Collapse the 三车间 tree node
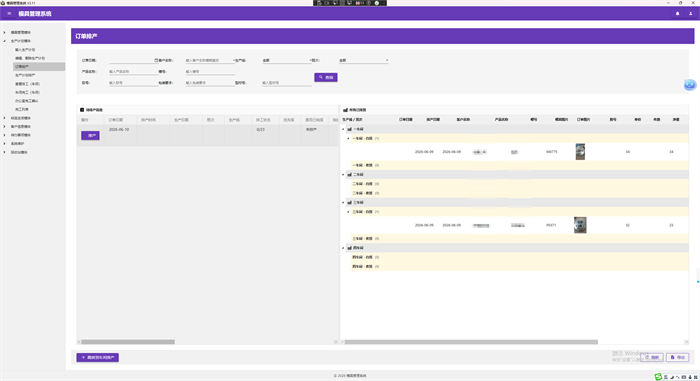This screenshot has width=700, height=381. [x=343, y=202]
